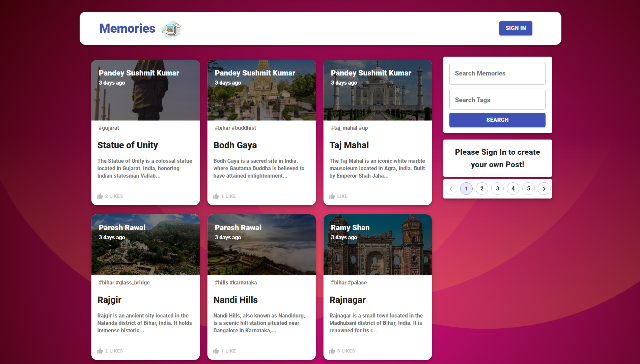Click the #gujarat tag text
The image size is (640, 364).
click(109, 128)
